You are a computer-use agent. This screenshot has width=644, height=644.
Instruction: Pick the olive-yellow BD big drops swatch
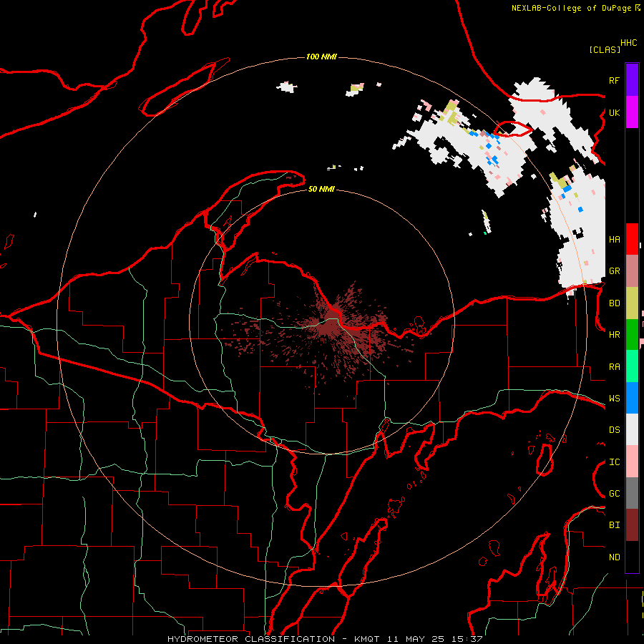coord(632,303)
